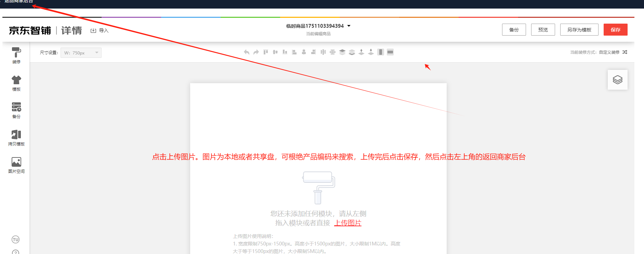This screenshot has width=644, height=254.
Task: Toggle the vertical layout mode icon
Action: [x=380, y=52]
